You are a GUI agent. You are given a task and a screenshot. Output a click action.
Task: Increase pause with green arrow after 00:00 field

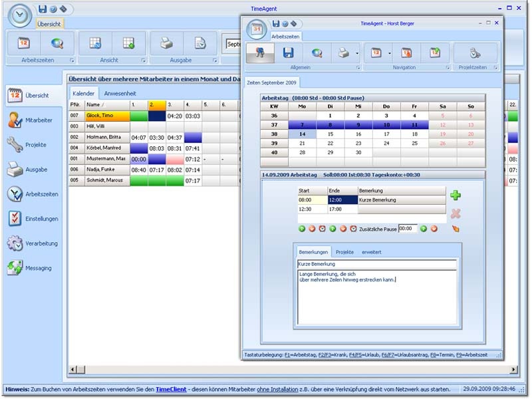tap(424, 229)
